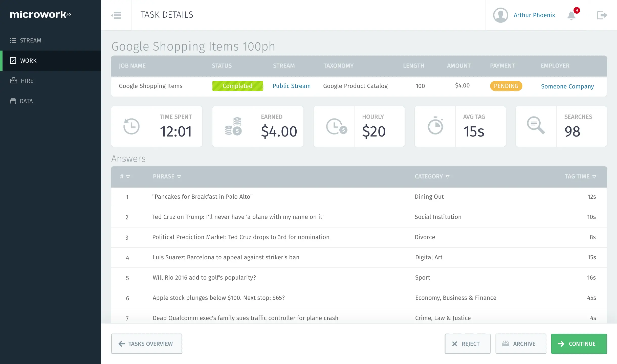Sort answers by # column arrow
The image size is (617, 364).
128,177
